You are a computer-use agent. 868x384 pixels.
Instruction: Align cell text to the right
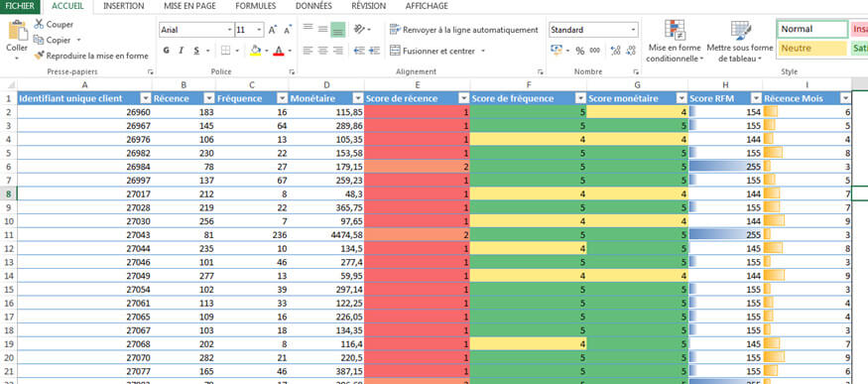(337, 51)
